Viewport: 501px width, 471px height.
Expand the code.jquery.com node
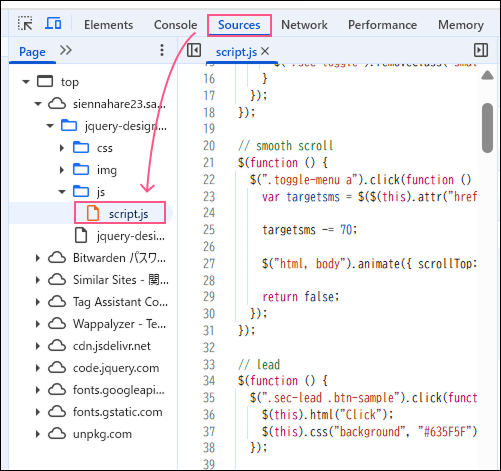tap(38, 368)
